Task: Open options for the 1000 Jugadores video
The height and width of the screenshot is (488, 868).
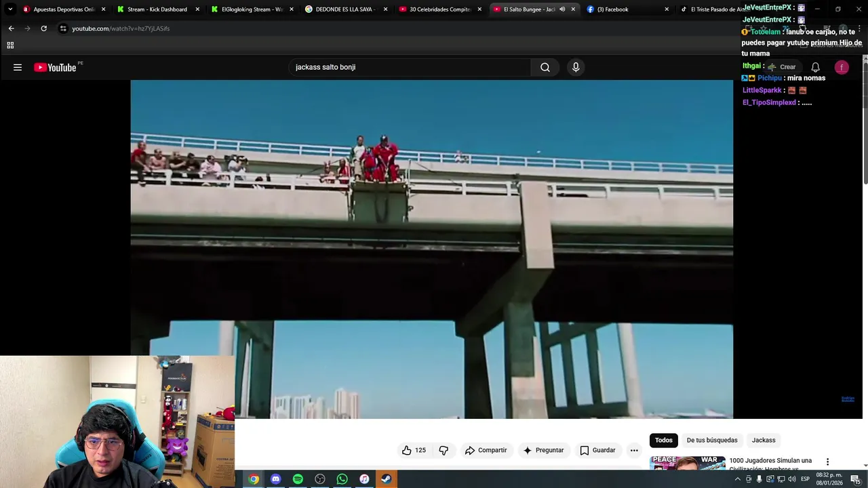Action: pos(827,462)
